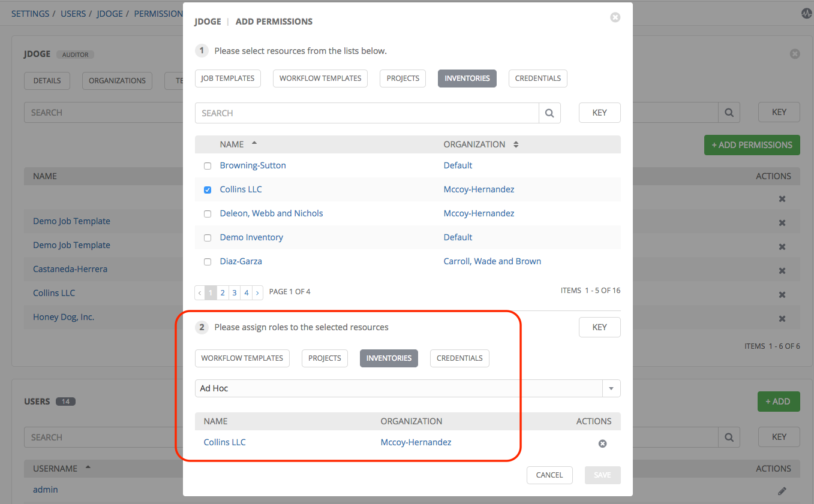Click the KEY button in step 2

point(599,327)
